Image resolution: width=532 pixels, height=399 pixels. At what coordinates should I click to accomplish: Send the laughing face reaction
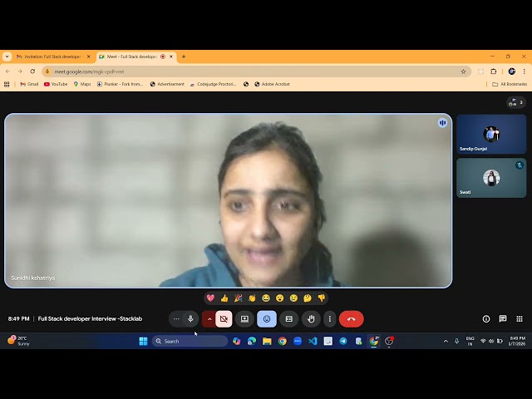coord(266,298)
